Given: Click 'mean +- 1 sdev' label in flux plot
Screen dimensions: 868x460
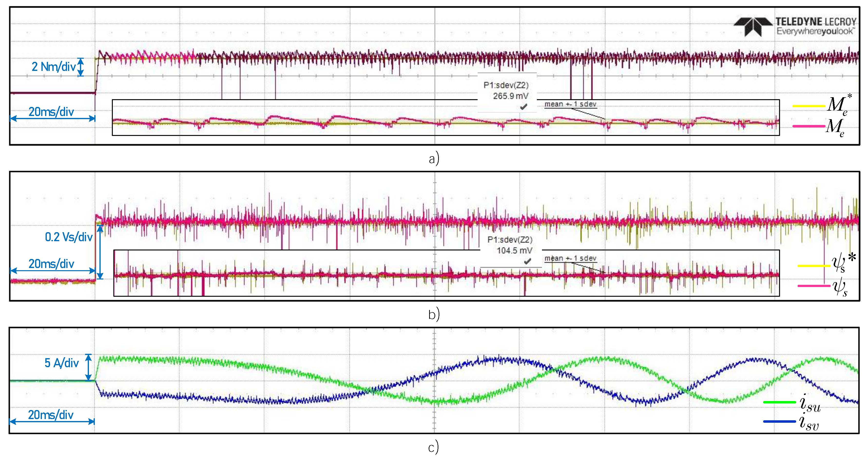Looking at the screenshot, I should 570,259.
